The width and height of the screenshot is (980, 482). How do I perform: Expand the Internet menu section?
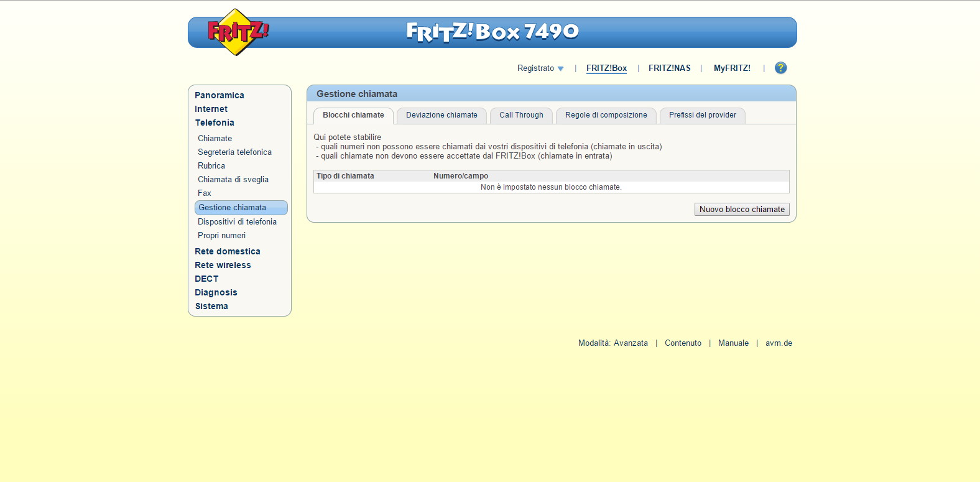(211, 109)
